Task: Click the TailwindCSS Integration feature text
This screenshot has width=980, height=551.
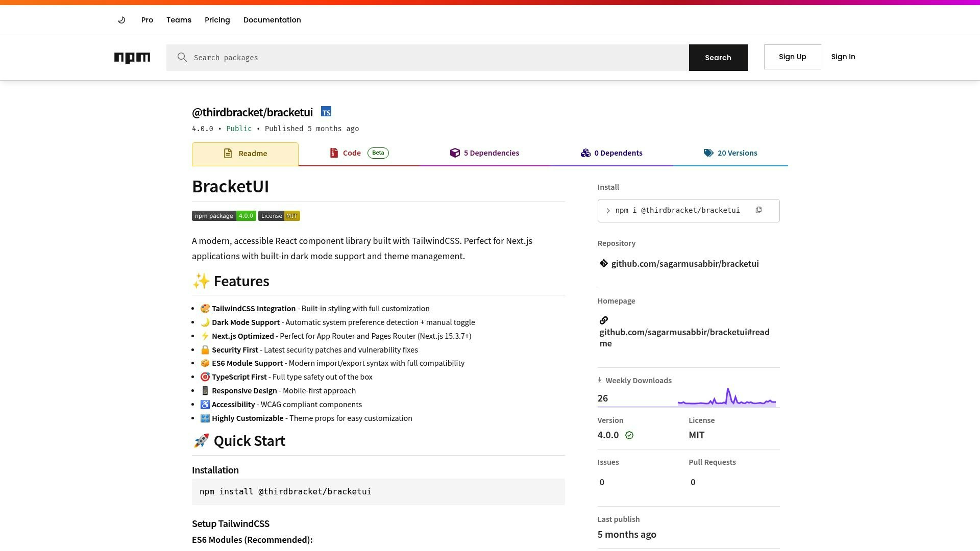Action: tap(254, 309)
